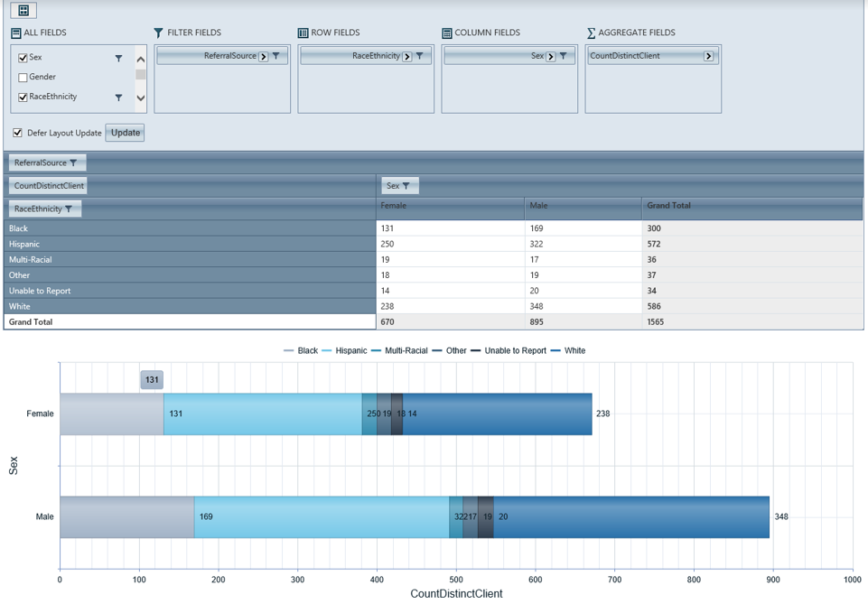This screenshot has height=604, width=868.
Task: Click Female Hispanic light-blue bar segment
Action: tap(263, 414)
